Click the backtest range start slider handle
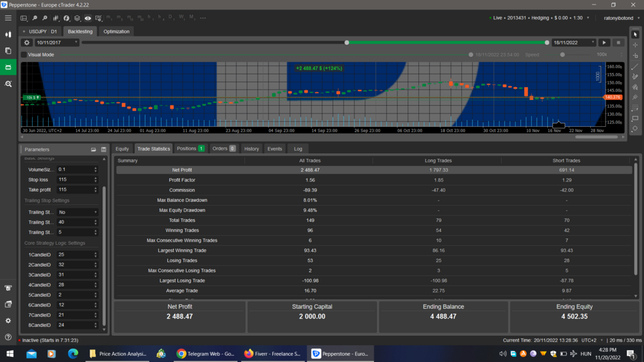Screen dimensions: 644x362 [347, 43]
